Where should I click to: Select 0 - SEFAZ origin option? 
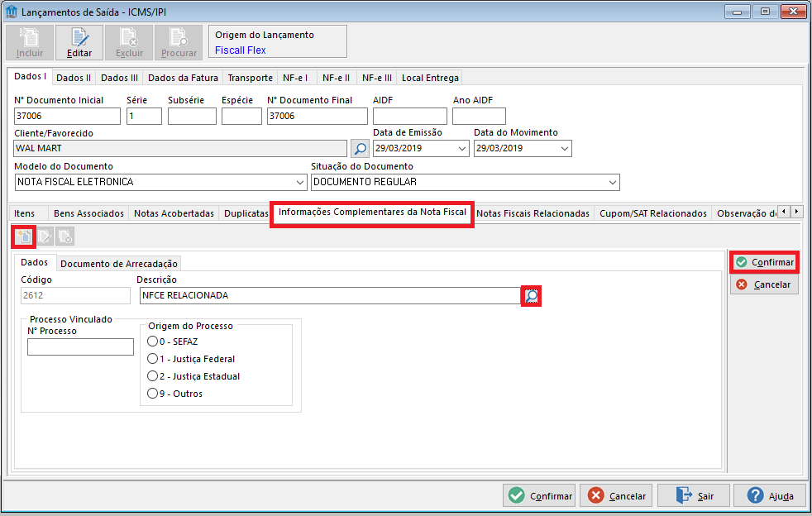click(152, 342)
